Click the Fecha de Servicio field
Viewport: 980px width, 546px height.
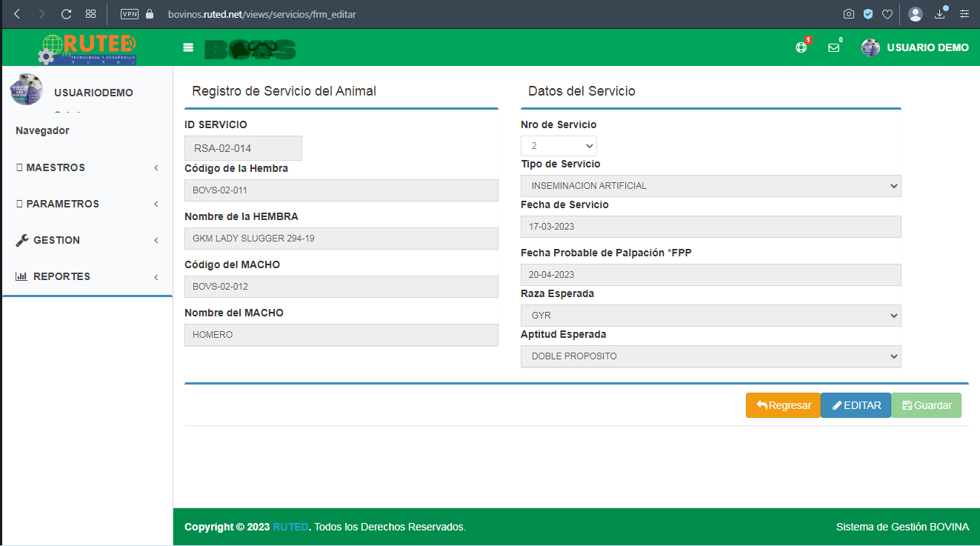coord(710,227)
